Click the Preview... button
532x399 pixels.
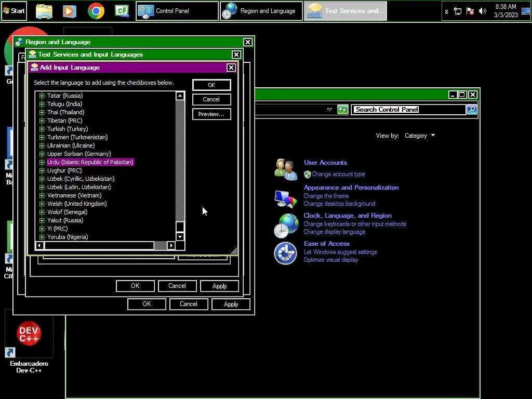(211, 114)
